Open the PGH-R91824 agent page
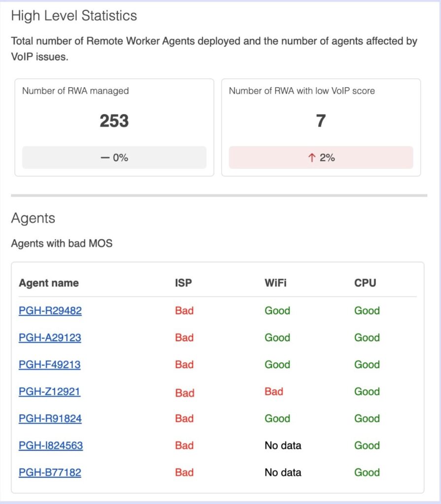Image resolution: width=441 pixels, height=504 pixels. tap(50, 418)
